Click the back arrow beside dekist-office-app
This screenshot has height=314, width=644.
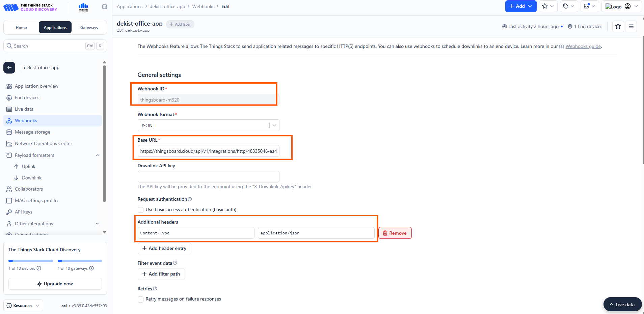tap(9, 67)
